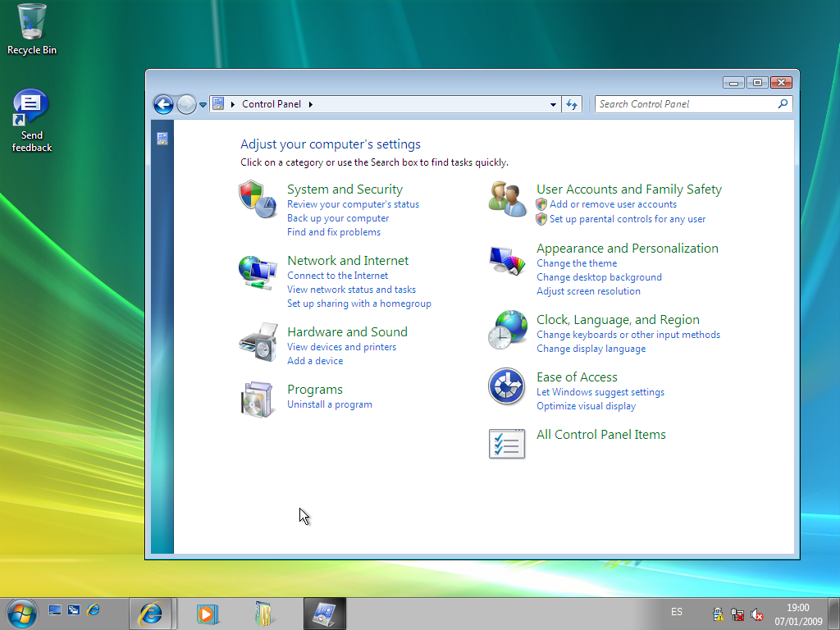Viewport: 840px width, 630px height.
Task: Open the Programs category icon
Action: (257, 399)
